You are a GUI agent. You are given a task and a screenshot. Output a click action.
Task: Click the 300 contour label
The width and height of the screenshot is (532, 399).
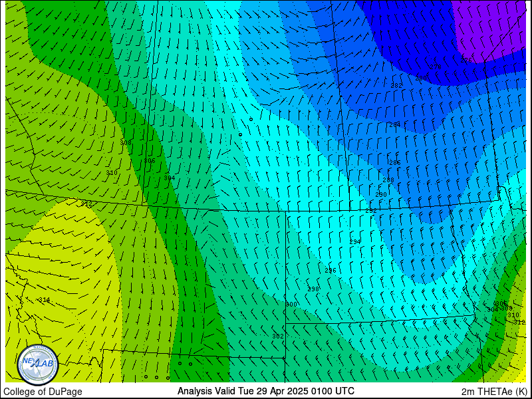coord(291,305)
